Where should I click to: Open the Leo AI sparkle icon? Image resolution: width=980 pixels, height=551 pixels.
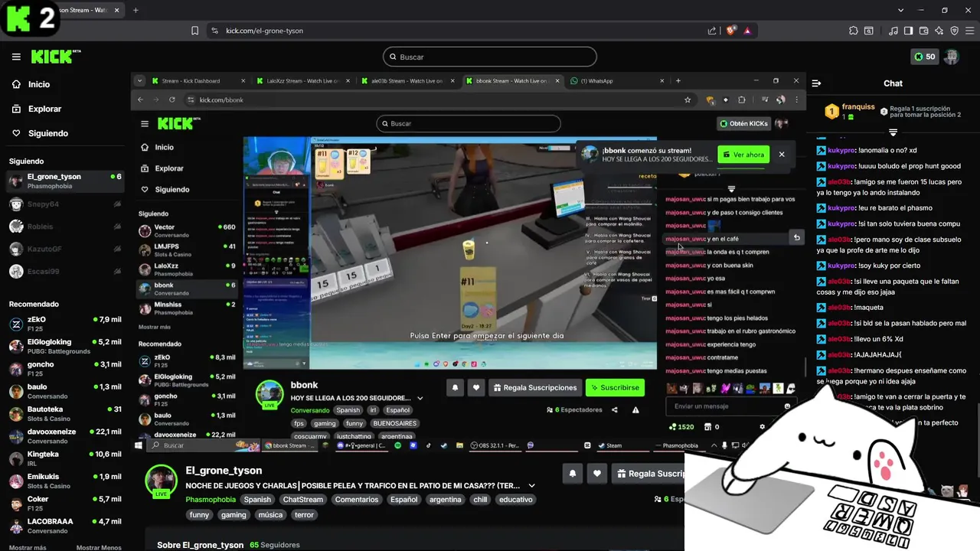point(939,31)
